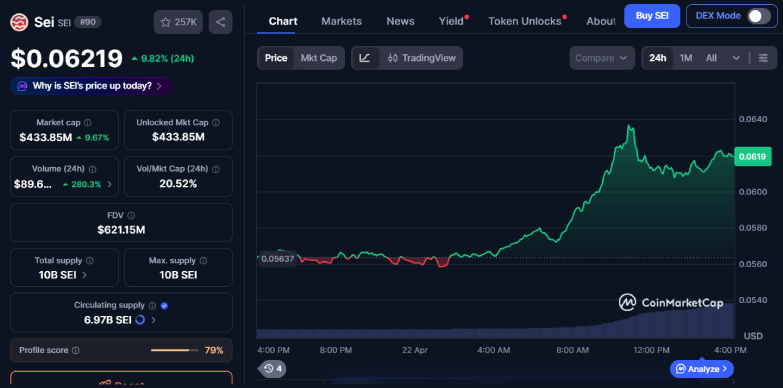Click the $0.06219 price text

[x=67, y=58]
